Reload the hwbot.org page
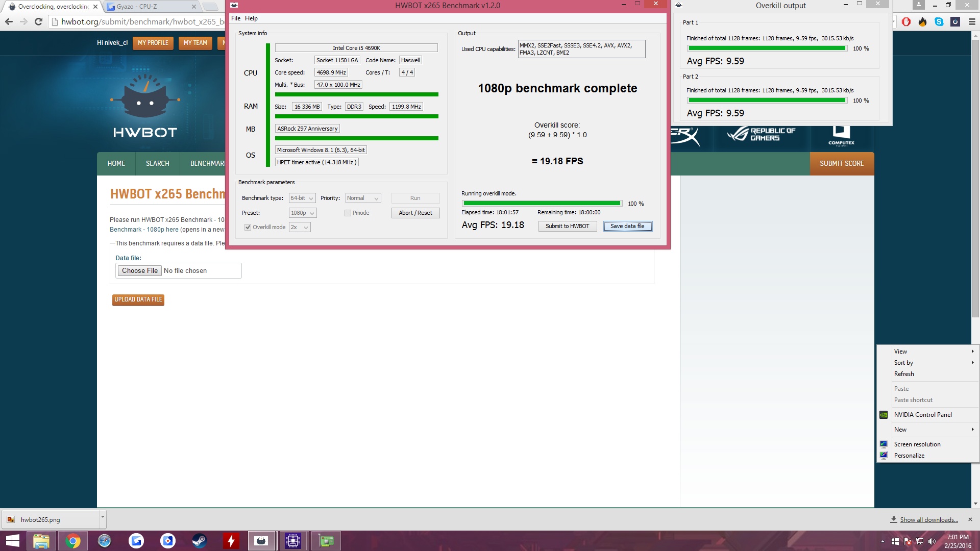The width and height of the screenshot is (980, 551). [x=38, y=21]
